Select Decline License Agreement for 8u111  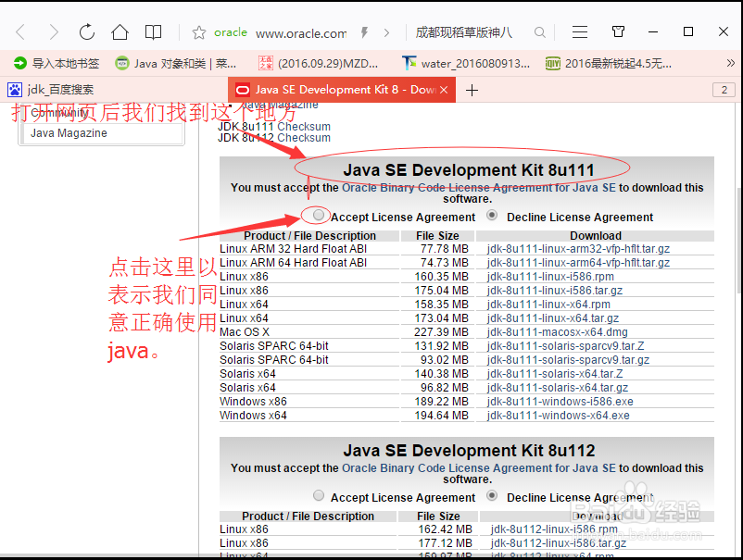492,215
